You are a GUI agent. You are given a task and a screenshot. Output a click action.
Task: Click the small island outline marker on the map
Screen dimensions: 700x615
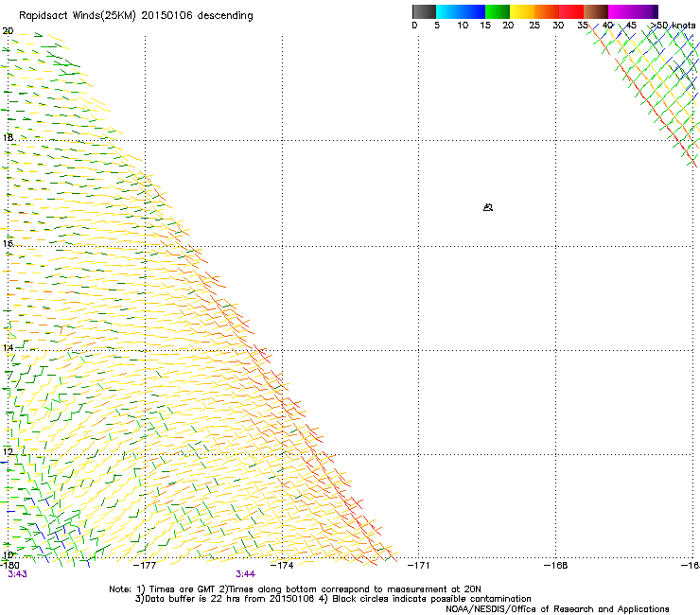pos(488,207)
